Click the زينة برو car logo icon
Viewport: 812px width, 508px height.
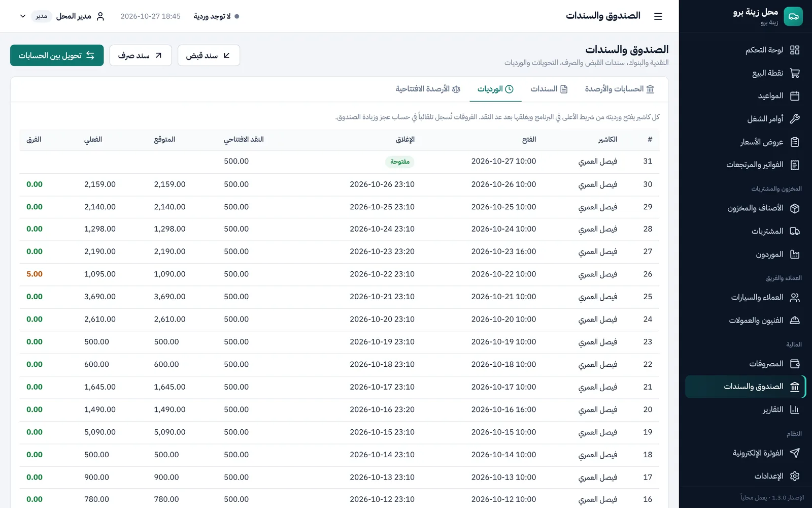coord(793,16)
